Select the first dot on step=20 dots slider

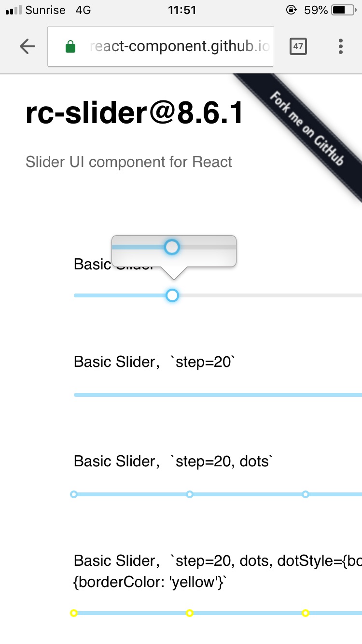pos(73,494)
